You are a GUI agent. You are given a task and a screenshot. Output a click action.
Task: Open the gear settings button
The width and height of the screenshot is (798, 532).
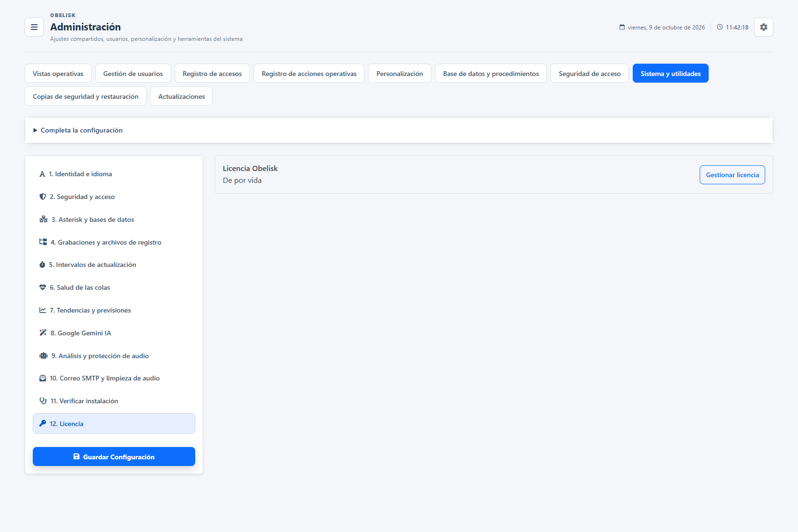(x=763, y=27)
